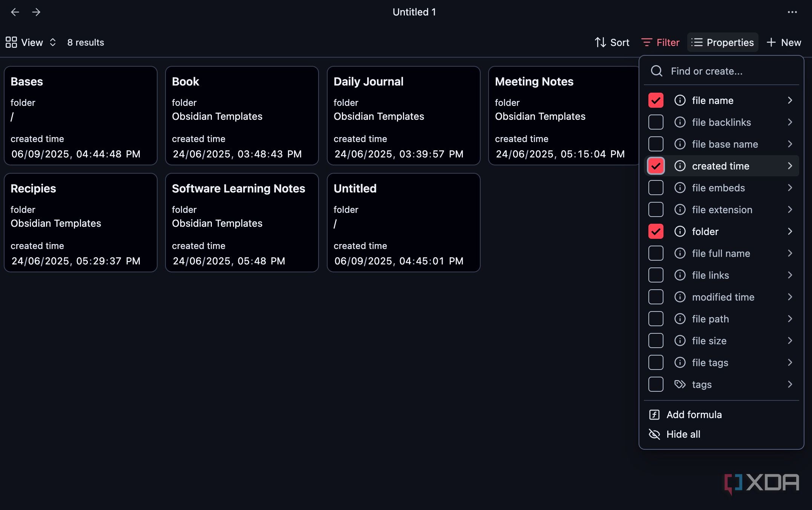
Task: Open the View switcher dropdown
Action: point(31,42)
